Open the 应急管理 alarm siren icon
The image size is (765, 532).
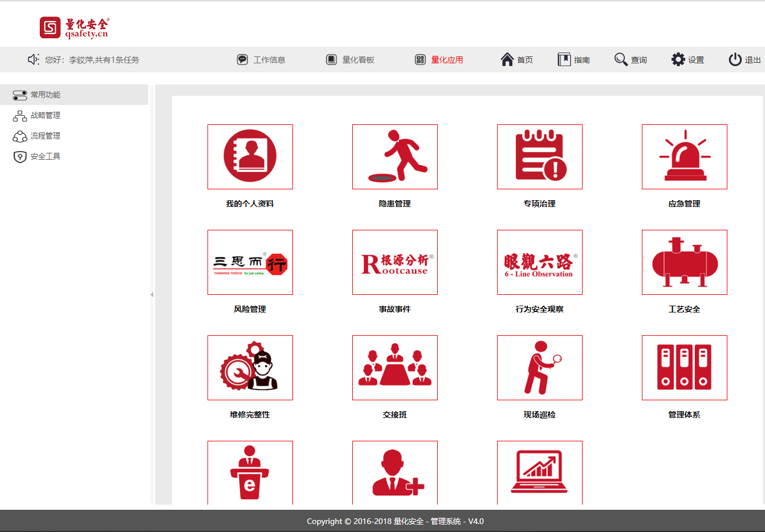684,157
